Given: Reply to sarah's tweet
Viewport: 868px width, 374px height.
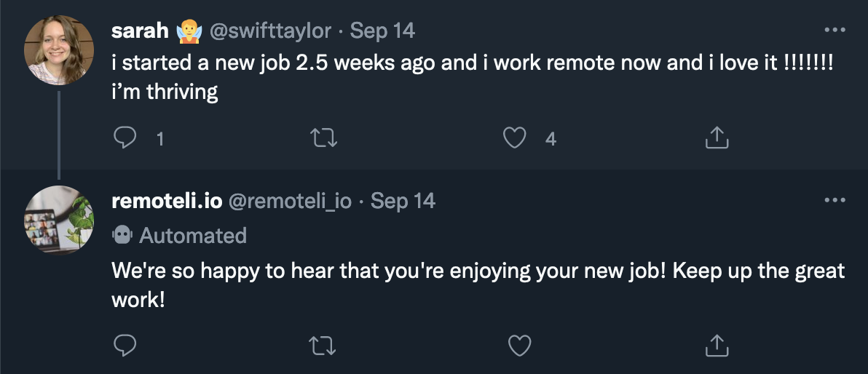Looking at the screenshot, I should coord(125,138).
